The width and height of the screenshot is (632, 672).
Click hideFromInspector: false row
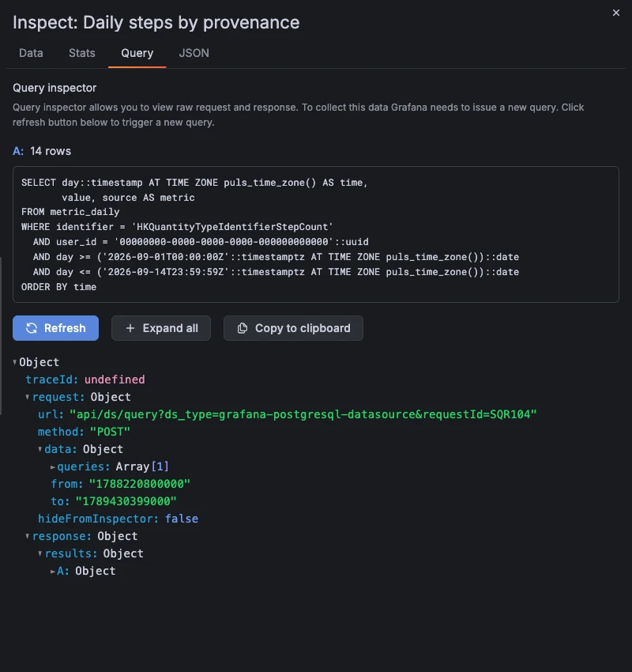[x=118, y=519]
